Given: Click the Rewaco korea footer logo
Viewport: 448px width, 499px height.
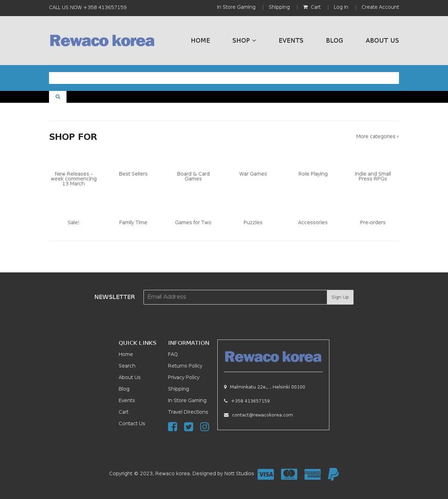Looking at the screenshot, I should [273, 357].
